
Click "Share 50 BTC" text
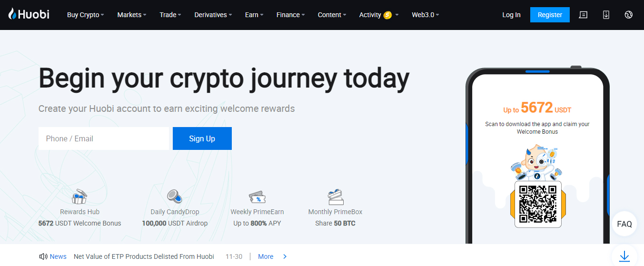(x=335, y=223)
